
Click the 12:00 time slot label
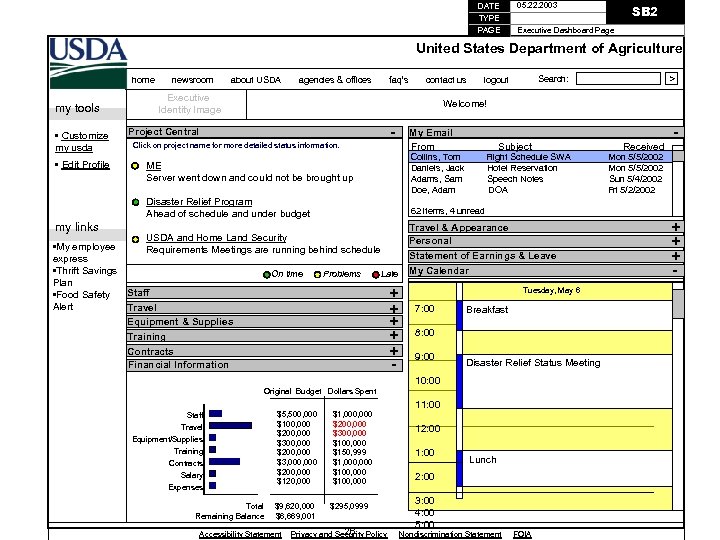[428, 428]
